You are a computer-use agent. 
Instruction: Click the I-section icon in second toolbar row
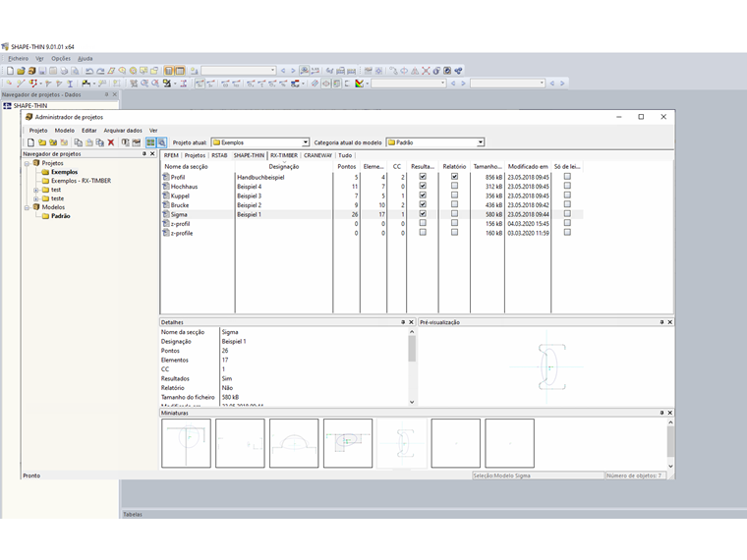70,84
